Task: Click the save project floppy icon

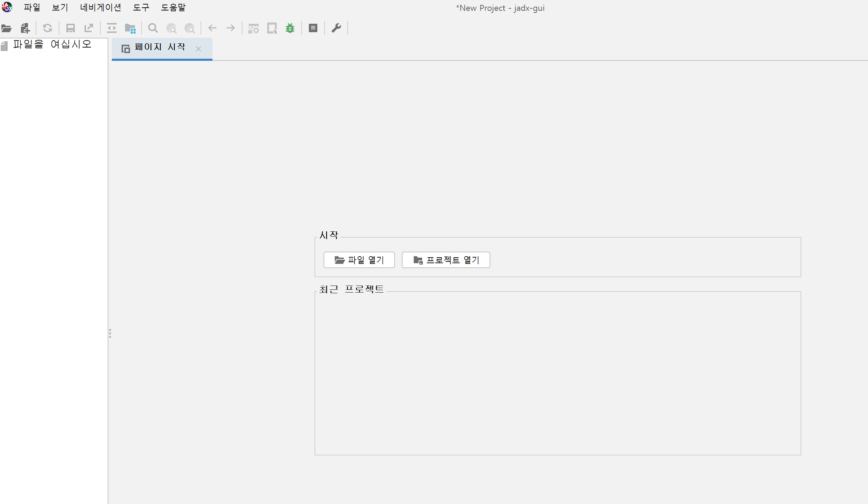Action: coord(71,28)
